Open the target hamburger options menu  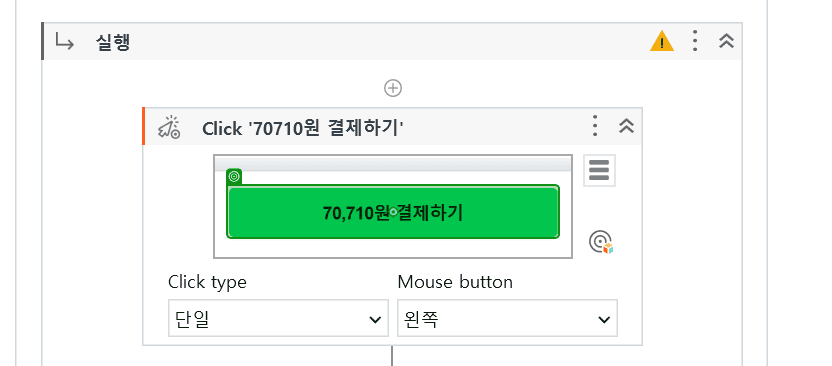coord(599,170)
